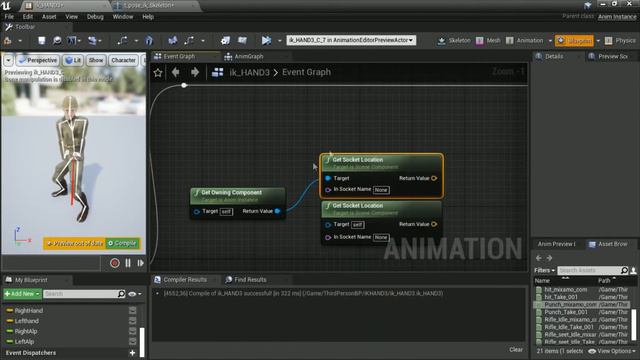Expand the Animation mode dropdown arrow
The height and width of the screenshot is (360, 640).
[x=550, y=40]
